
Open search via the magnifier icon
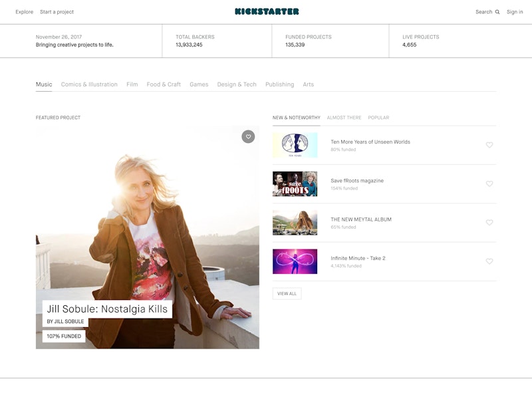tap(497, 12)
